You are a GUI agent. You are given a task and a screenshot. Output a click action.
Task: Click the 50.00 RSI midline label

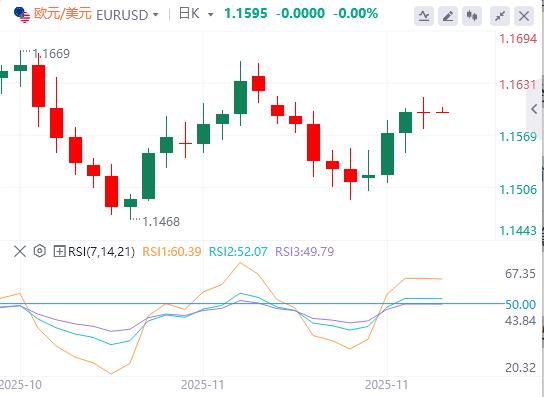click(520, 304)
